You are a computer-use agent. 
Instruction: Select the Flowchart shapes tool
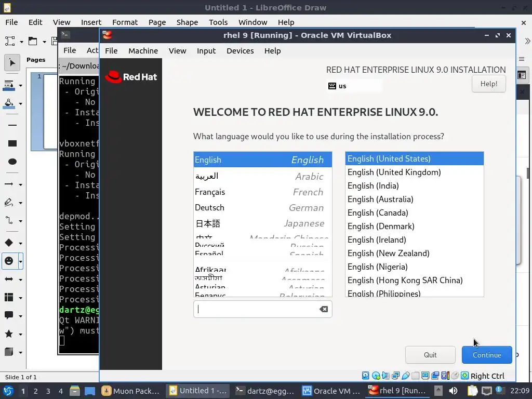9,298
